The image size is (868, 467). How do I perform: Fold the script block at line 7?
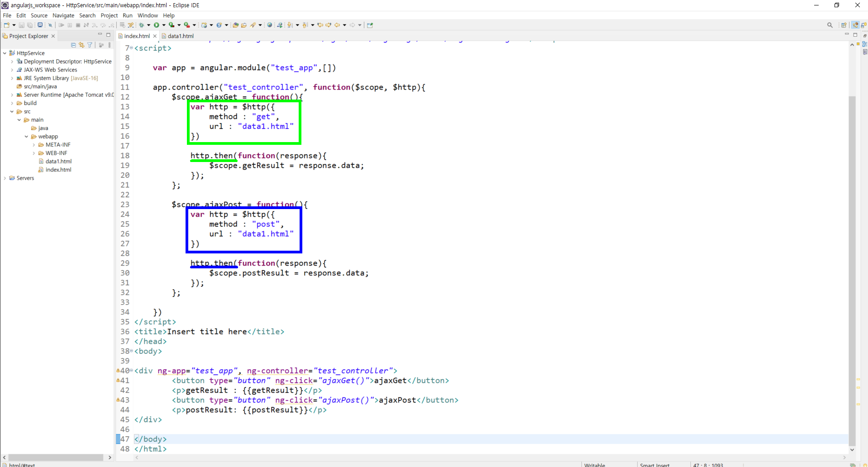(x=132, y=48)
